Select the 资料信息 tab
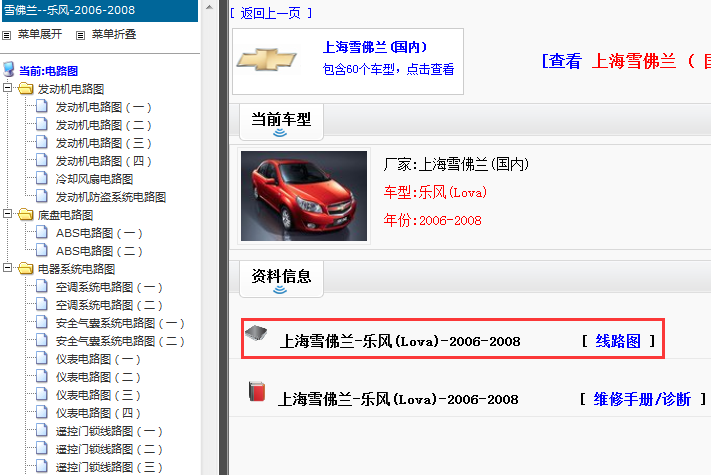 [x=281, y=279]
